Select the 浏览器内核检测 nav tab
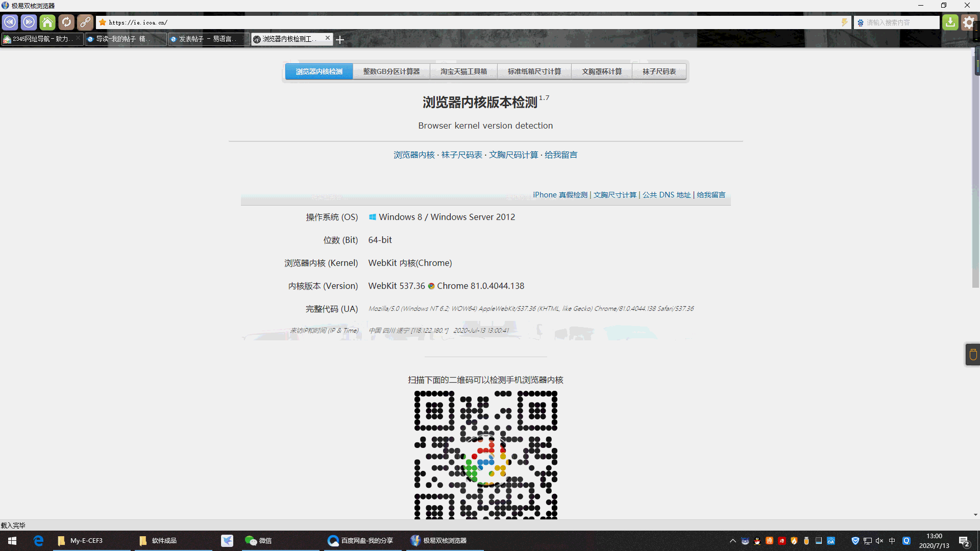Image resolution: width=980 pixels, height=551 pixels. 319,71
